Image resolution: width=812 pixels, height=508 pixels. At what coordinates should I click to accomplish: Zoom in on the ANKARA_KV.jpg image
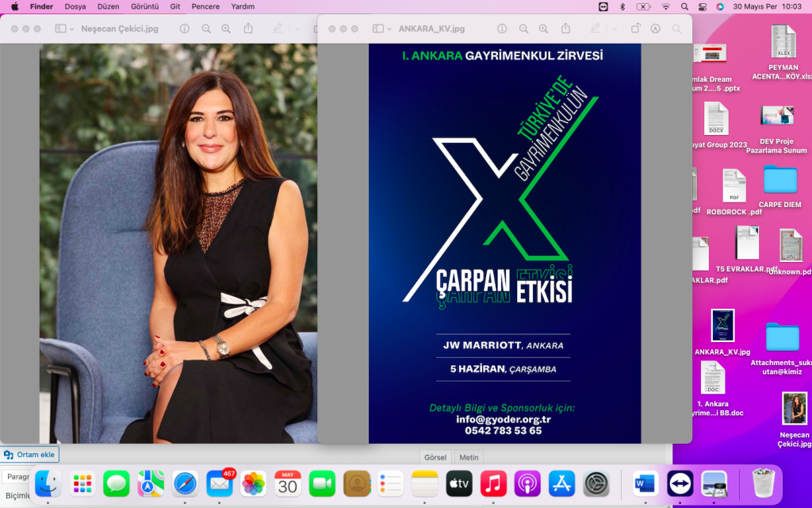click(x=543, y=29)
